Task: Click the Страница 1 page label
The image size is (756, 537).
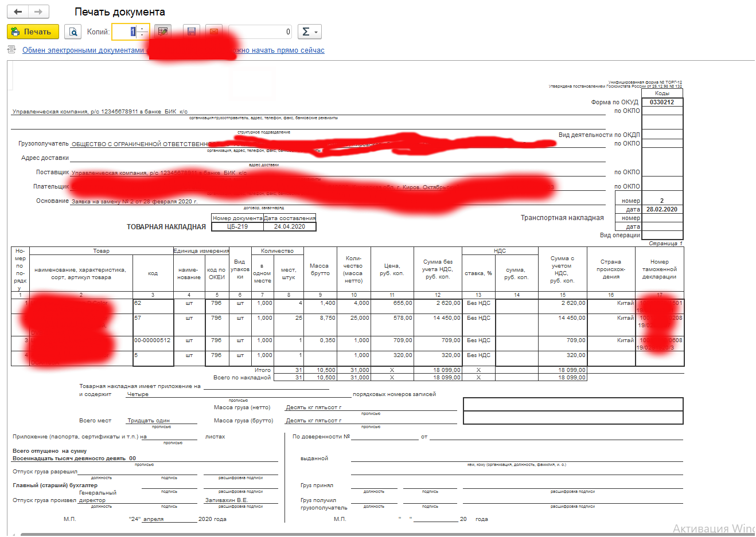Action: [x=665, y=244]
